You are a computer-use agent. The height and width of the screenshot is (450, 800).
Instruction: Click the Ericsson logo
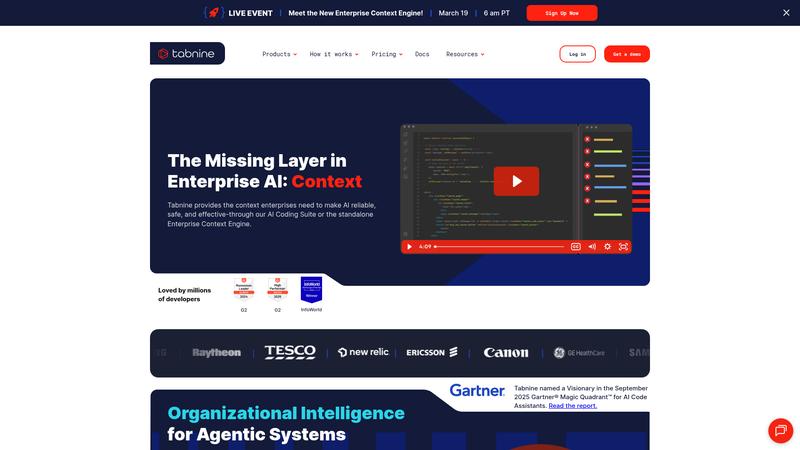pyautogui.click(x=432, y=352)
